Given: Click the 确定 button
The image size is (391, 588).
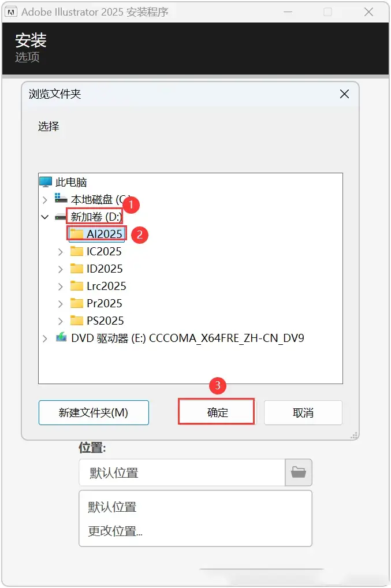Looking at the screenshot, I should (217, 412).
